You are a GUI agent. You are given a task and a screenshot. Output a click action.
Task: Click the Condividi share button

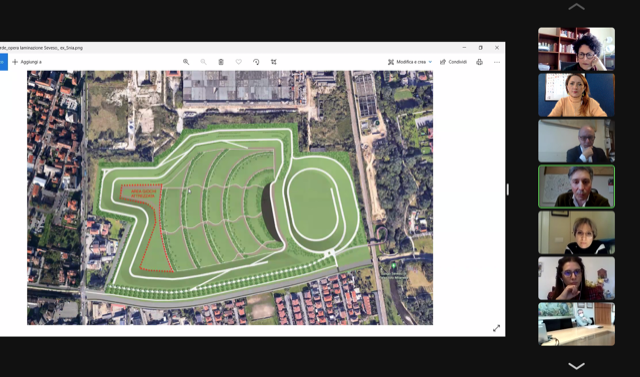[x=453, y=62]
